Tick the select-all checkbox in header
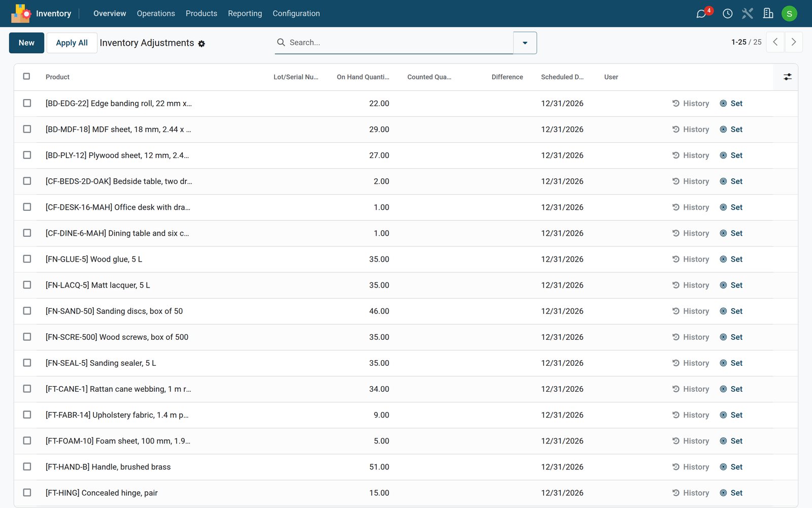 27,76
